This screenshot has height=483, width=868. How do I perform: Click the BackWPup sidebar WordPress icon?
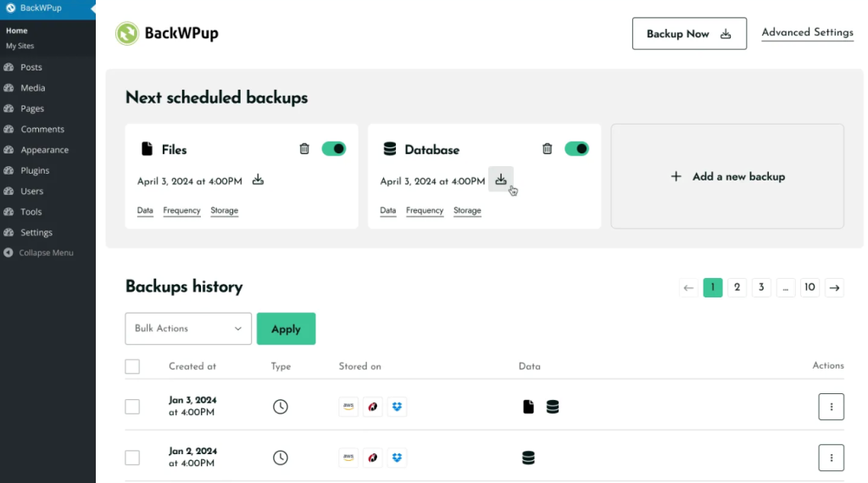coord(10,8)
